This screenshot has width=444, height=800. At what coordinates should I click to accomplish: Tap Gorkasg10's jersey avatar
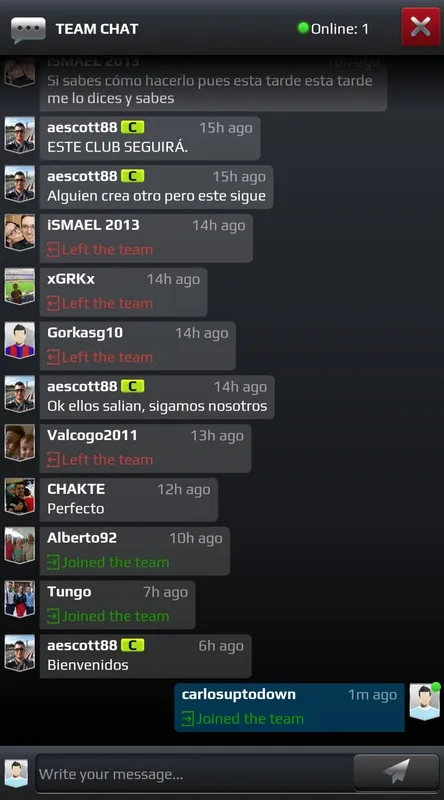coord(19,340)
